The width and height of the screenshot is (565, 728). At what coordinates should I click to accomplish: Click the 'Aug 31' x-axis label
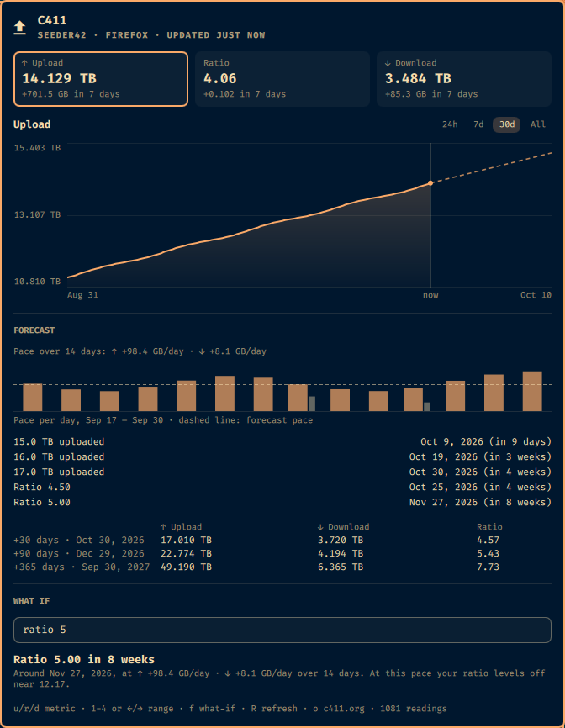pos(82,295)
